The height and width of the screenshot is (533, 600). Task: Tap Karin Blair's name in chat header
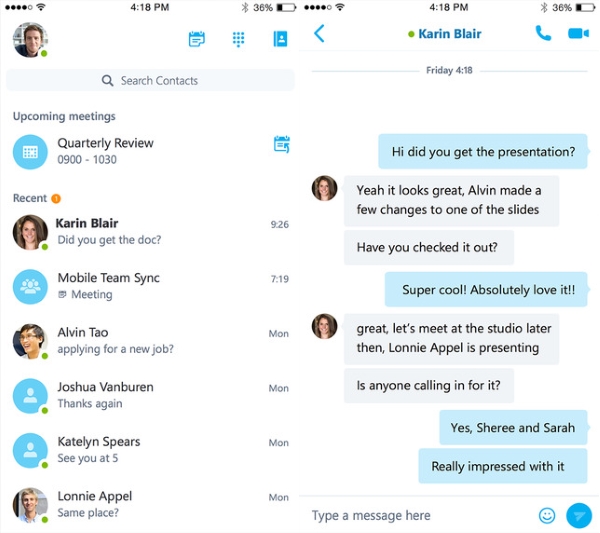point(450,34)
